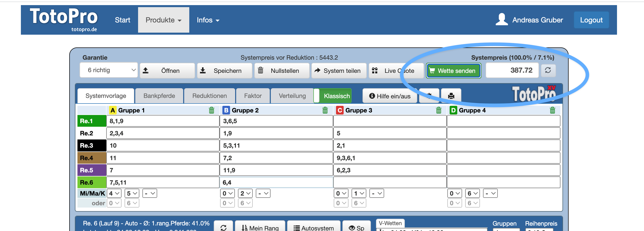Click Gruppe 3 Re.4 field containing 9,3,6,1

tap(390, 158)
